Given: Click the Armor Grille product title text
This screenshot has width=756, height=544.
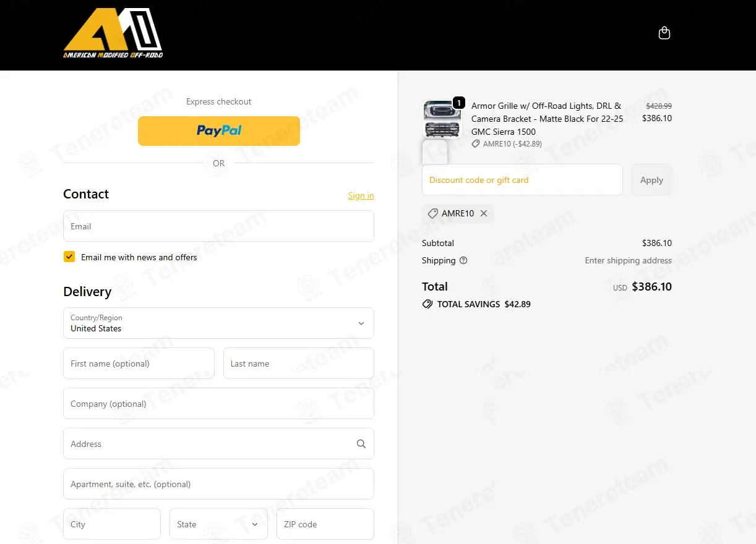Looking at the screenshot, I should (548, 119).
